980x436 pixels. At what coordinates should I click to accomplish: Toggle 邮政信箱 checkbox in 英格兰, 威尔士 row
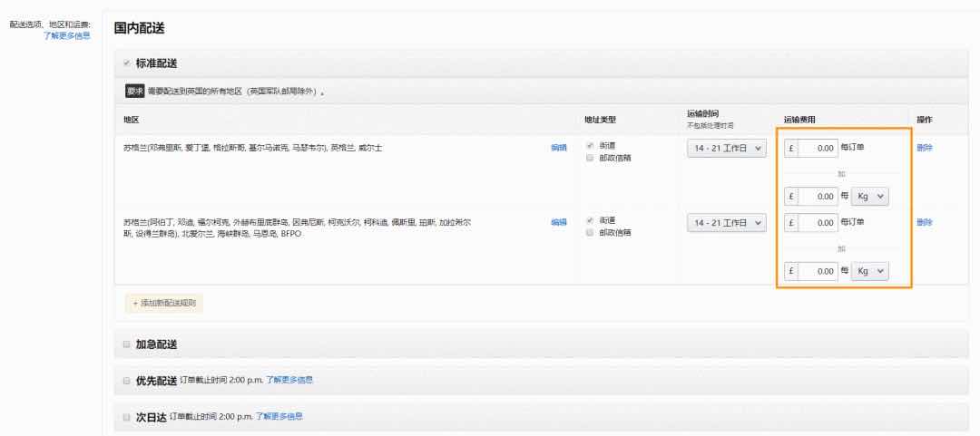tap(590, 158)
